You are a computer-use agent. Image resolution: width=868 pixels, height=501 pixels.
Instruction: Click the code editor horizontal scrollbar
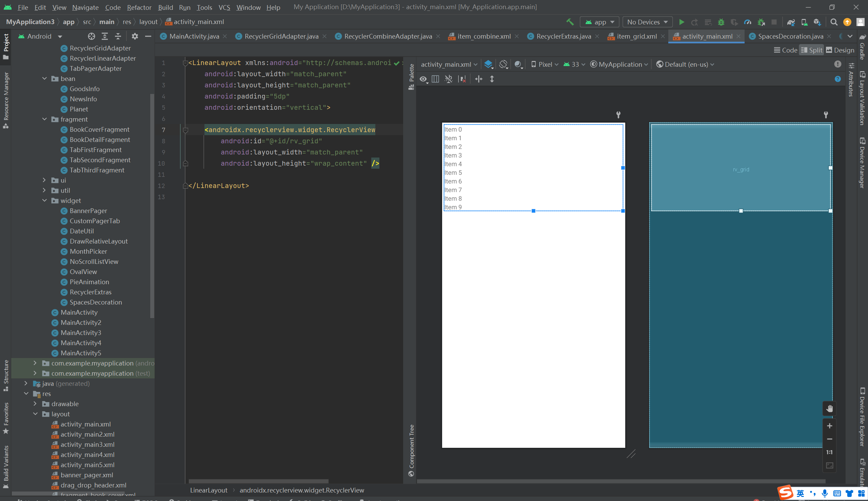pos(258,481)
